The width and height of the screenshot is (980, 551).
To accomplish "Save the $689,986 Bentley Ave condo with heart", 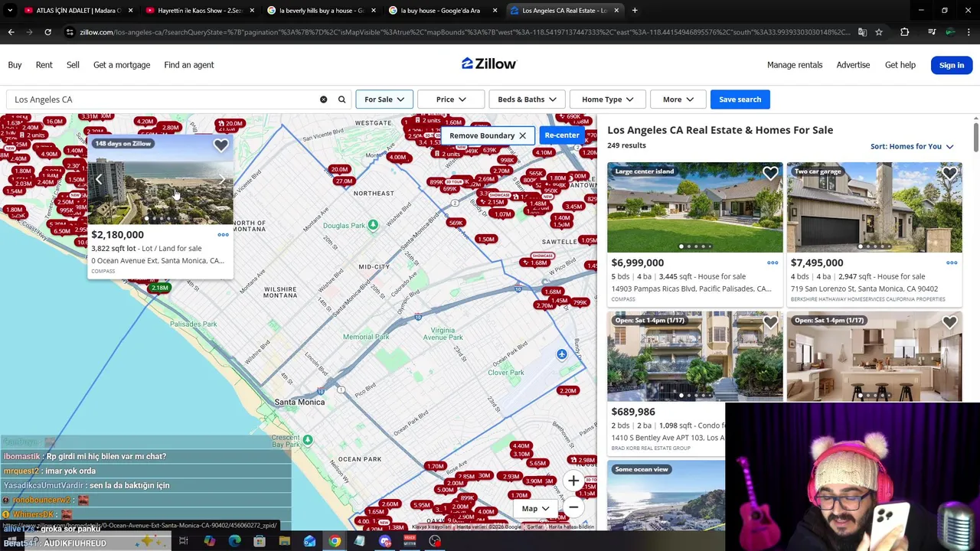I will [x=770, y=323].
